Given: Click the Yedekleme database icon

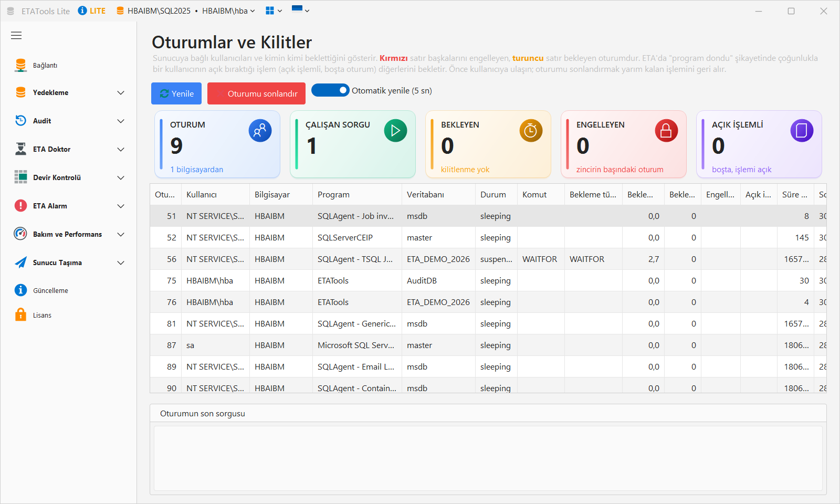Looking at the screenshot, I should click(20, 92).
